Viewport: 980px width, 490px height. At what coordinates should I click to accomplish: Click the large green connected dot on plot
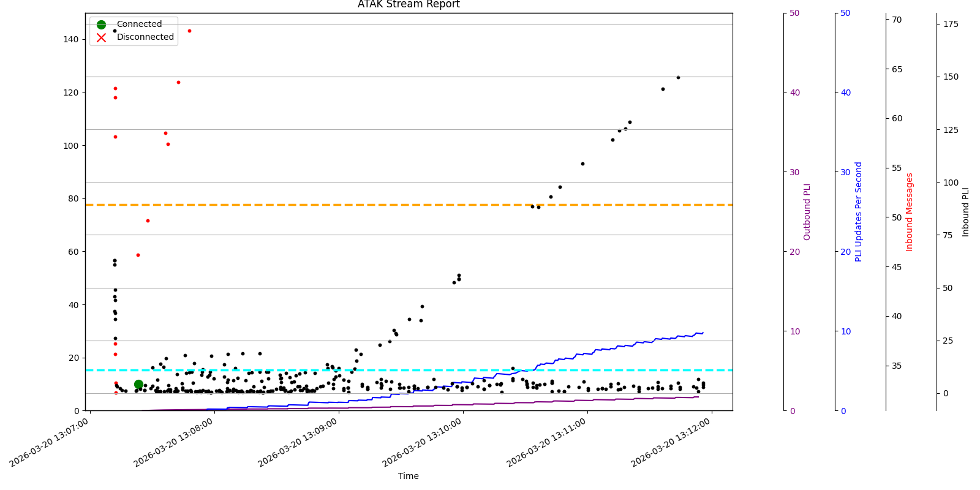[x=138, y=384]
